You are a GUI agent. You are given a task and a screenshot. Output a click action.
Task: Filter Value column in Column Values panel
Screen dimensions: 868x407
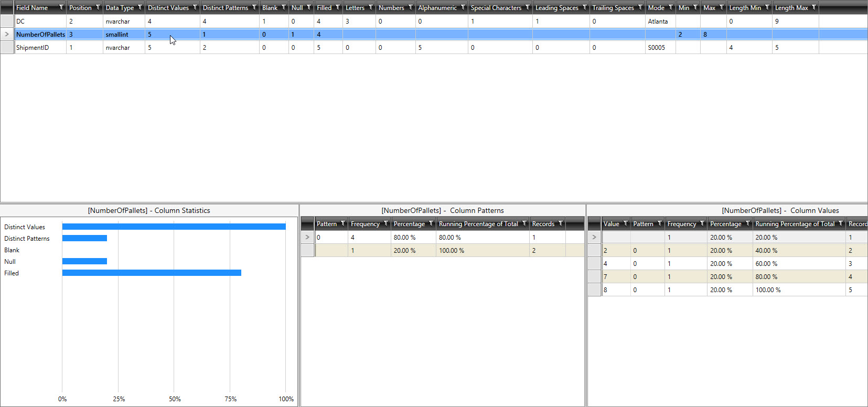tap(625, 223)
